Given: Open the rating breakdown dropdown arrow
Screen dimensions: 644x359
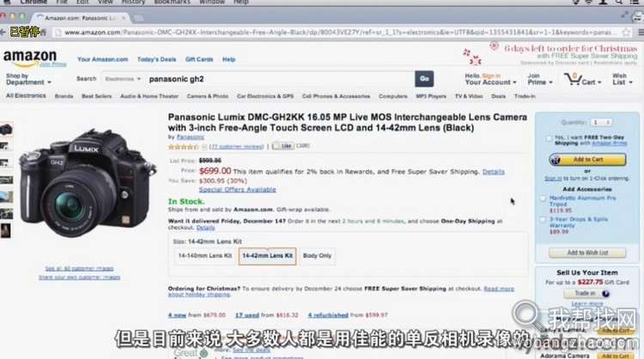Looking at the screenshot, I should pyautogui.click(x=204, y=147).
